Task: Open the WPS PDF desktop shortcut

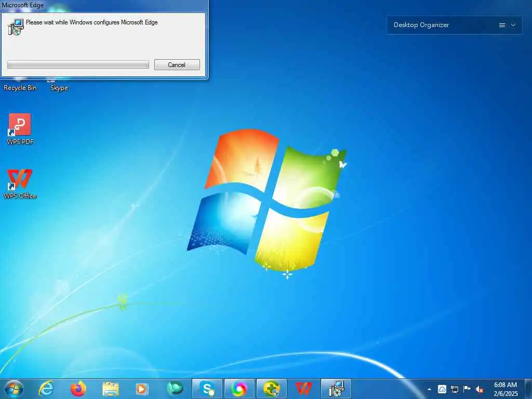Action: pos(20,129)
